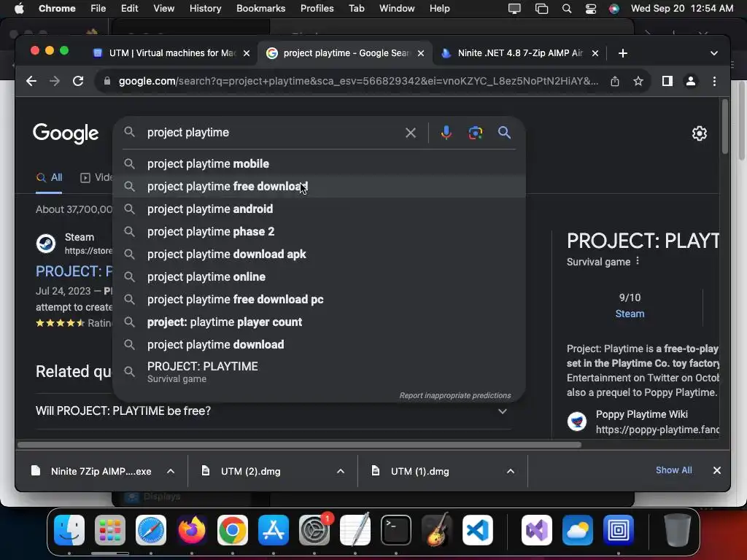Select suggestion 'project playtime mobile'

320,164
